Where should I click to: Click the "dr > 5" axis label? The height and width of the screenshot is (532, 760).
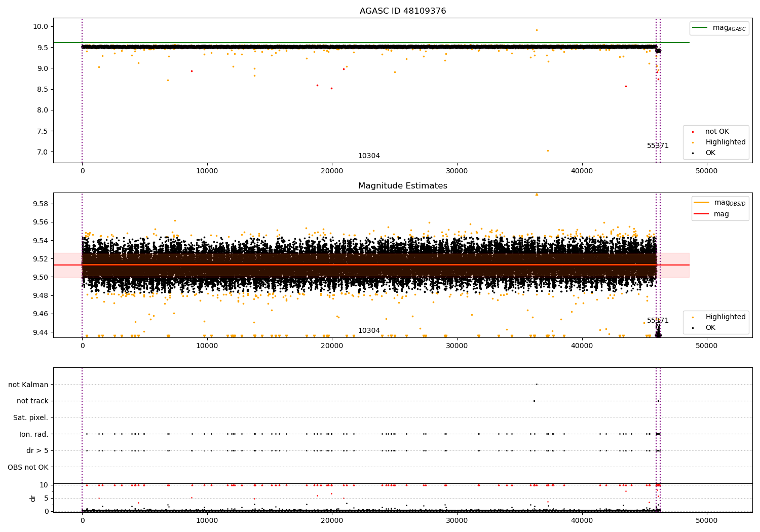[x=37, y=450]
